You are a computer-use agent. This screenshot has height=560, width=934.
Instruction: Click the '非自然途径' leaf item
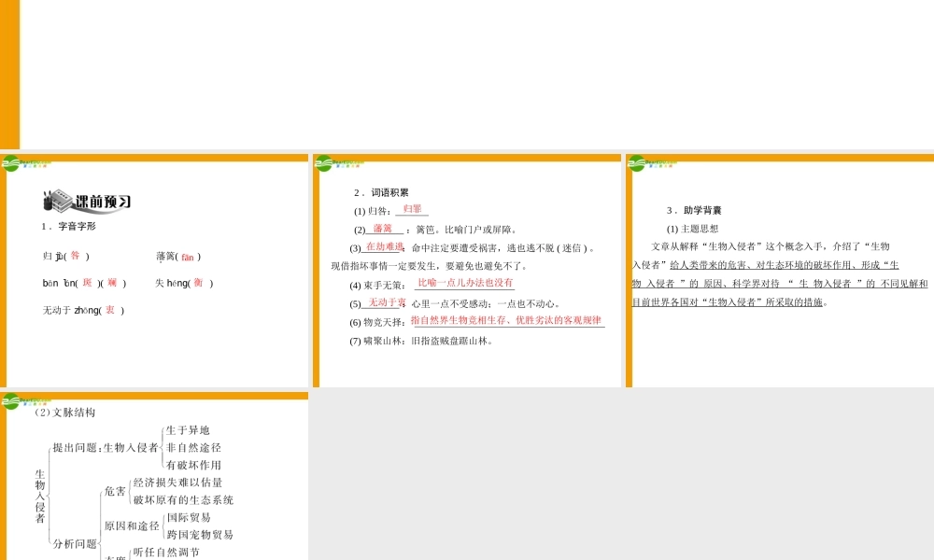coord(193,447)
